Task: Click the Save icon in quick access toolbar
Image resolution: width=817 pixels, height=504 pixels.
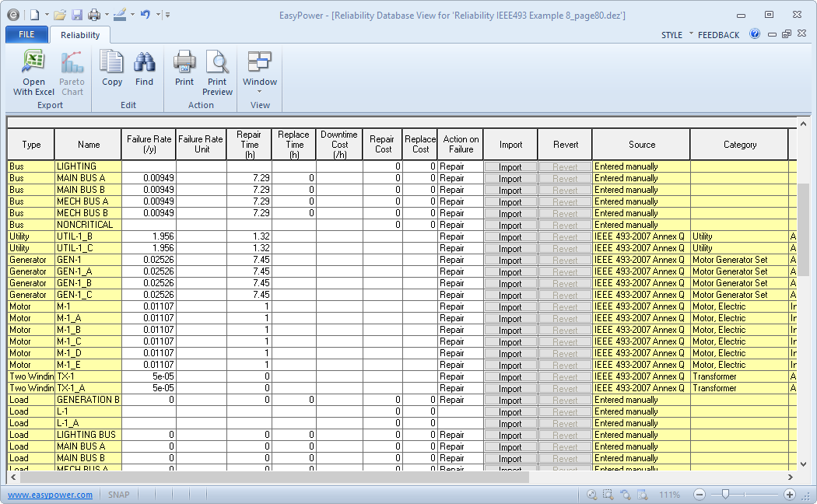Action: point(77,15)
